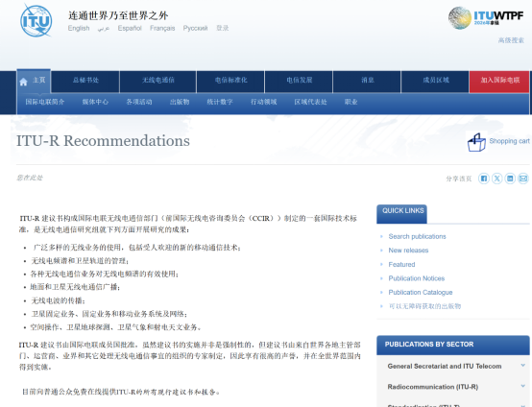Open 职业 submenu item
Viewport: 532px width, 407px height.
click(x=351, y=102)
